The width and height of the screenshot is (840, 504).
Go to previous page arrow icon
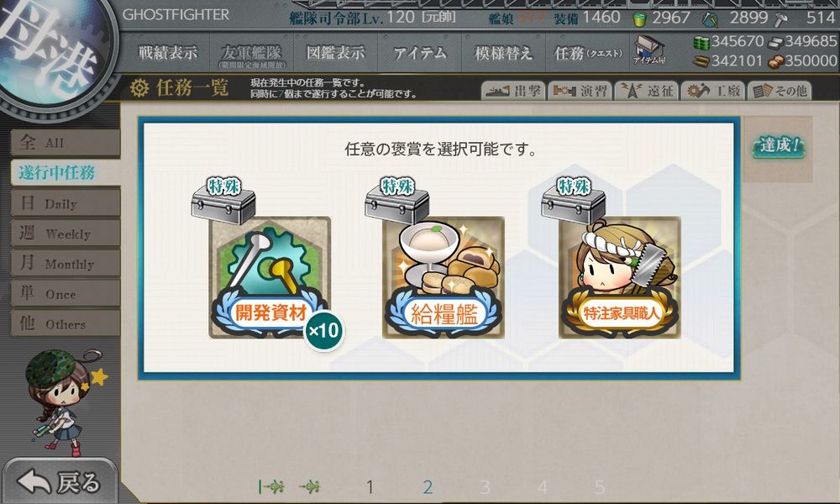pyautogui.click(x=310, y=487)
